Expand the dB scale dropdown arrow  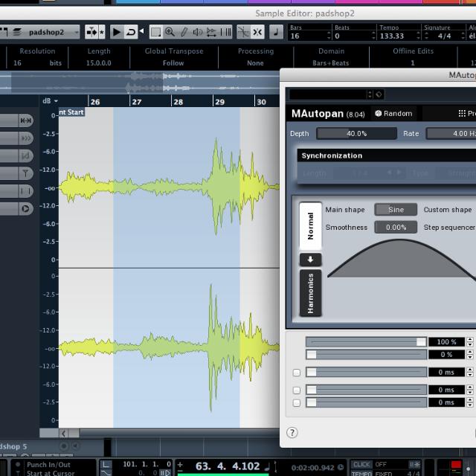point(56,101)
